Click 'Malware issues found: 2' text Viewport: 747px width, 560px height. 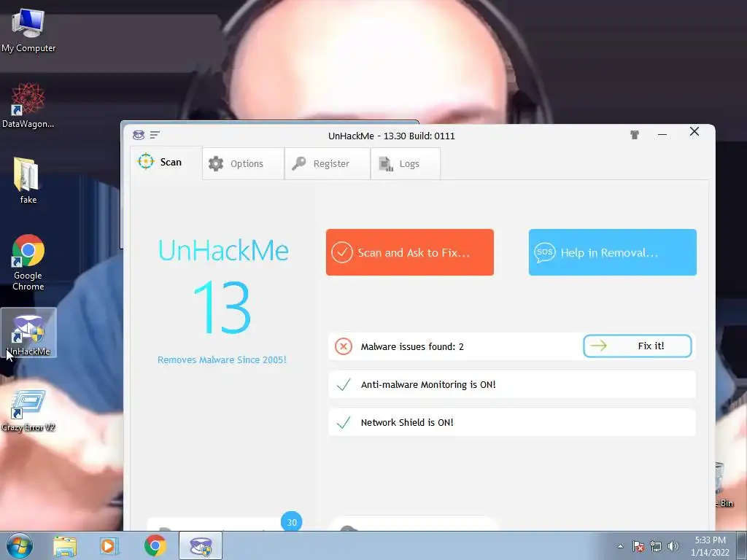(x=412, y=346)
